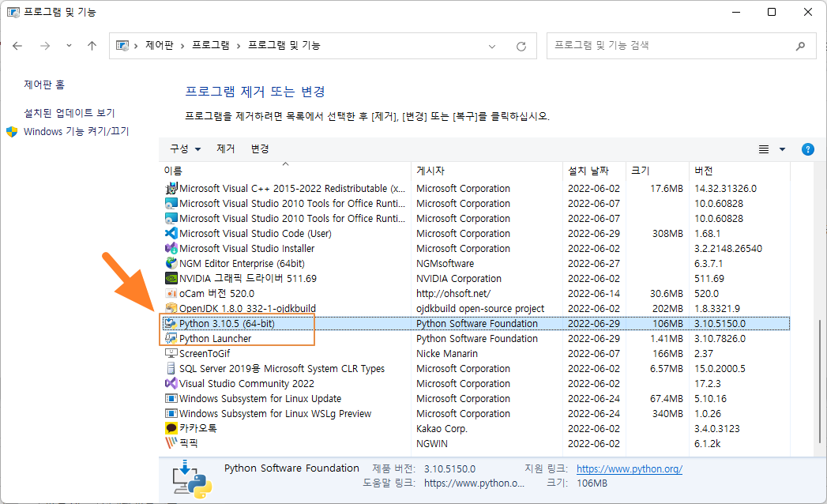Click the Python Launcher icon
The height and width of the screenshot is (504, 827).
pos(171,338)
